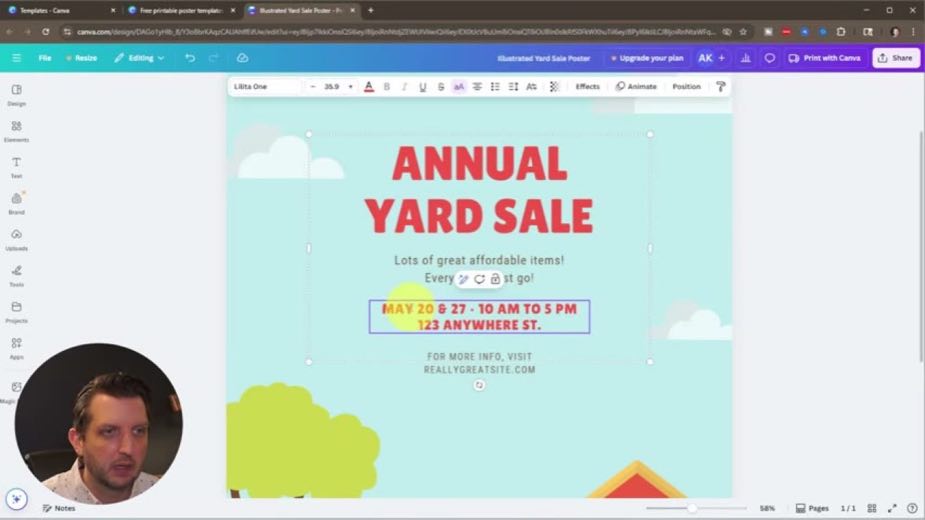The height and width of the screenshot is (520, 925).
Task: Toggle bold formatting
Action: pyautogui.click(x=387, y=87)
